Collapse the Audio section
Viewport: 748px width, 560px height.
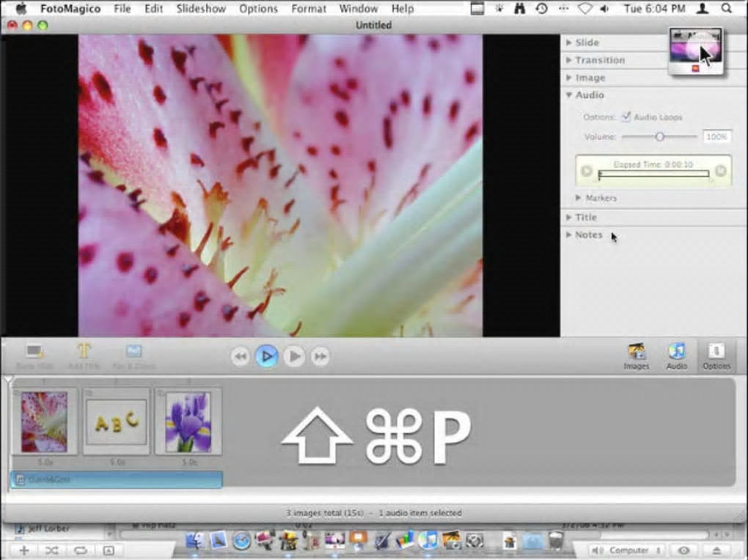(x=569, y=95)
